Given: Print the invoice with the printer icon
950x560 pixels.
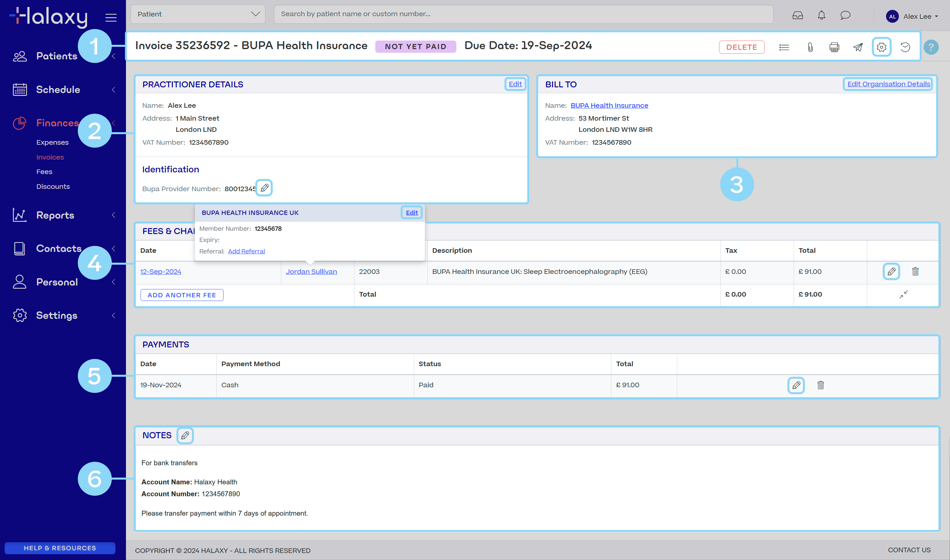Looking at the screenshot, I should (x=834, y=47).
